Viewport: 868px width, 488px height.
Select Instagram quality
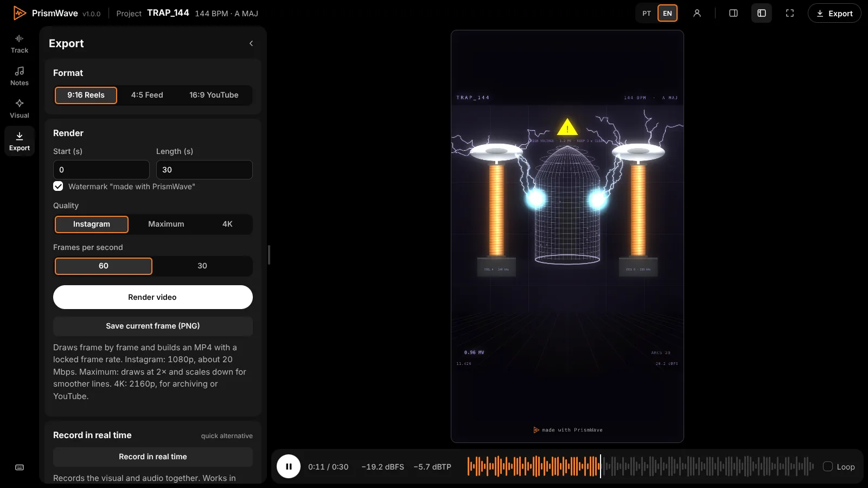(92, 224)
